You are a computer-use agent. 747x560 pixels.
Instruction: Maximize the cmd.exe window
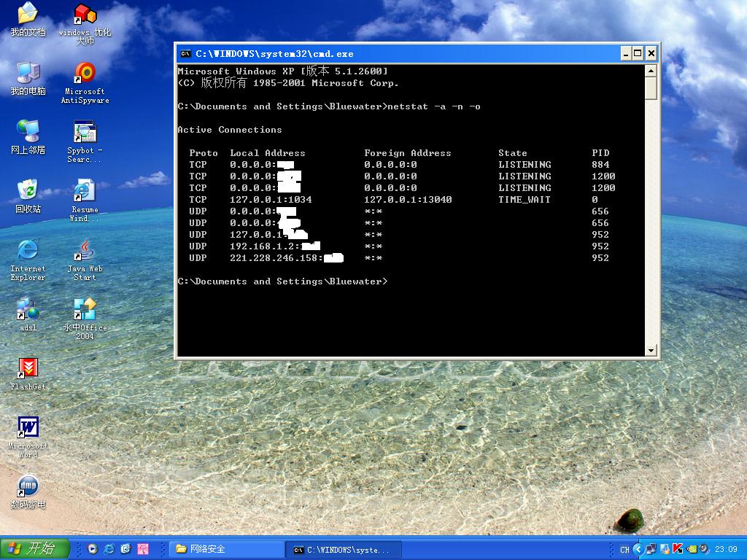click(x=638, y=53)
